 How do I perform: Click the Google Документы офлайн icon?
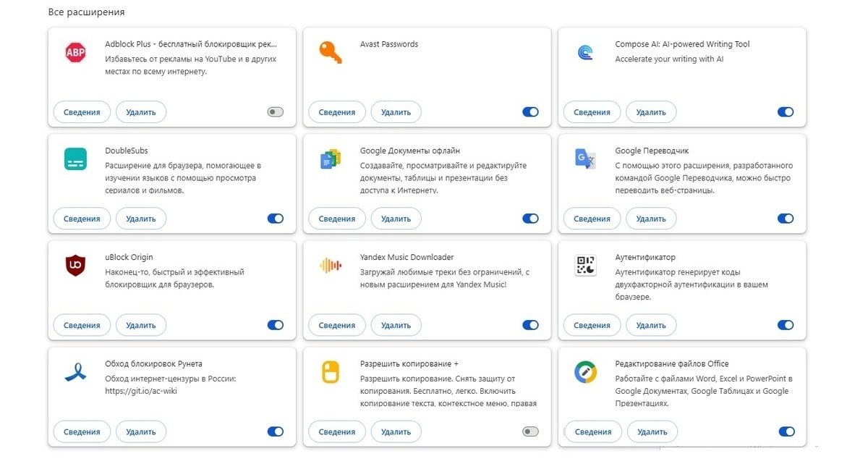330,159
